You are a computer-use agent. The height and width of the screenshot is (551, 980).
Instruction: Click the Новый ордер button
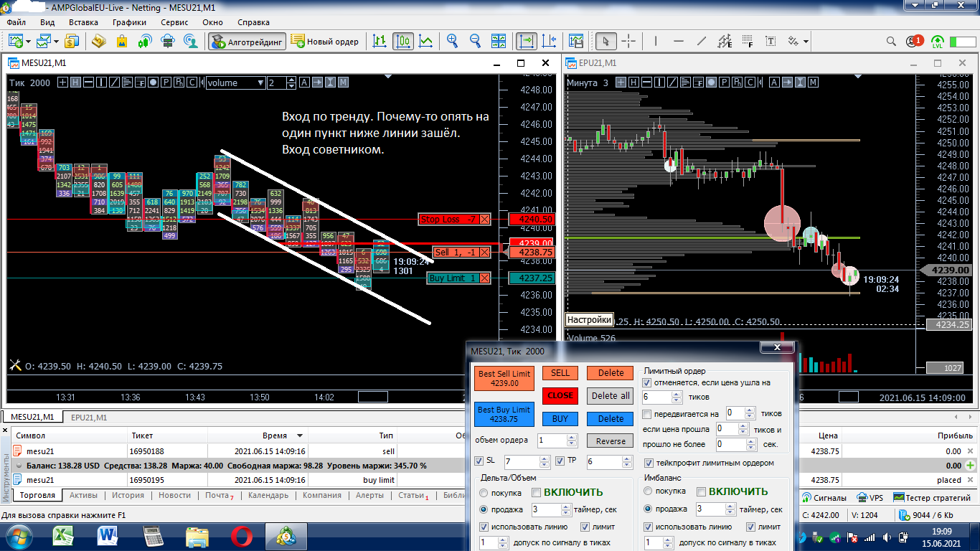click(325, 41)
